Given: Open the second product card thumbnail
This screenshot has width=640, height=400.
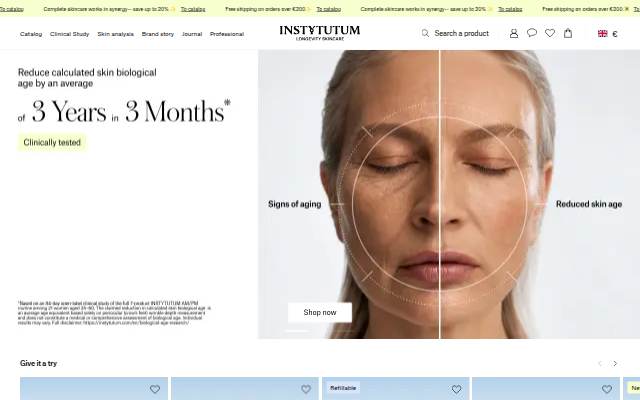Looking at the screenshot, I should (x=245, y=389).
